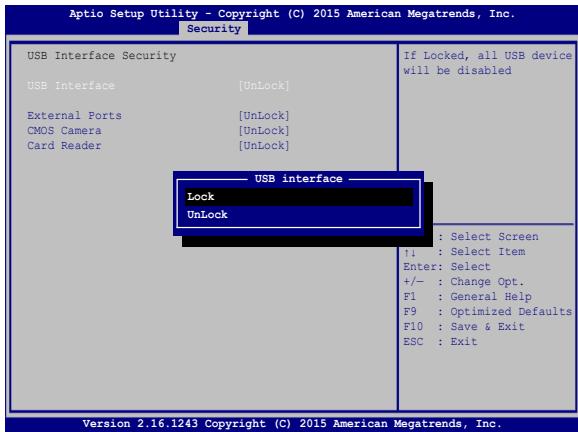Open the Card Reader [UnLock] value
Screen dimensions: 578x432
tap(264, 145)
